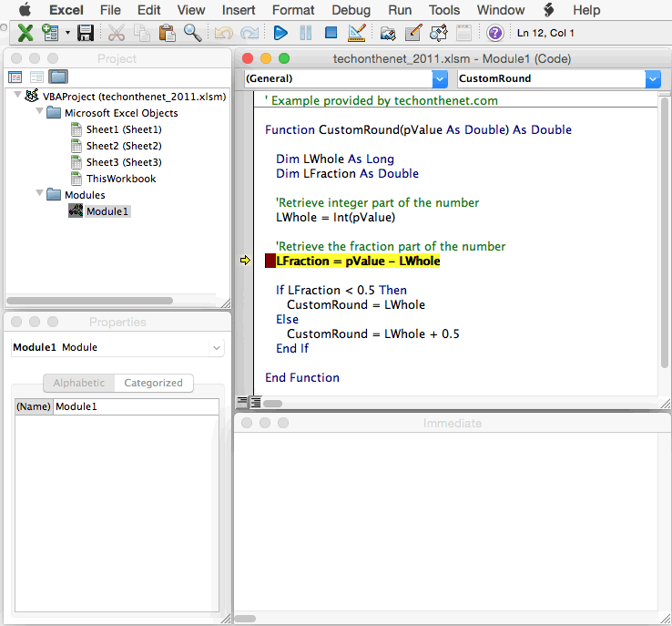The width and height of the screenshot is (672, 626).
Task: Open the Excel application menu
Action: tap(66, 10)
